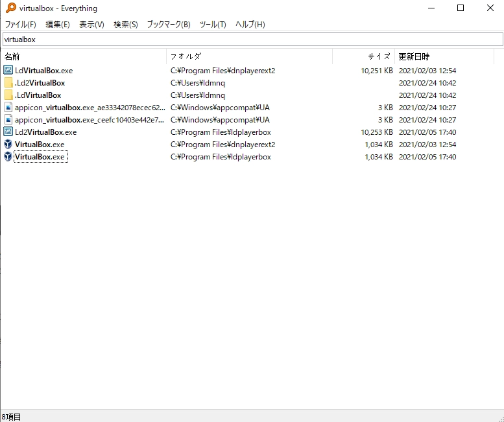
Task: Open the ファイル(F) menu
Action: [20, 25]
